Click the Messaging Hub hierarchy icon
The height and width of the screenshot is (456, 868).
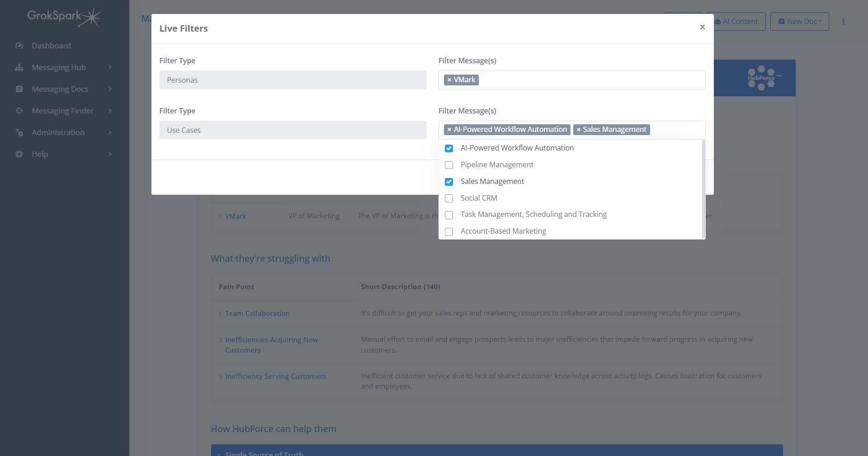(19, 67)
